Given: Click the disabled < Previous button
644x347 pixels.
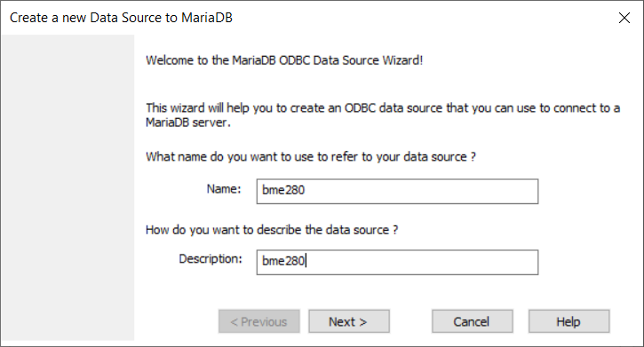Looking at the screenshot, I should point(258,321).
